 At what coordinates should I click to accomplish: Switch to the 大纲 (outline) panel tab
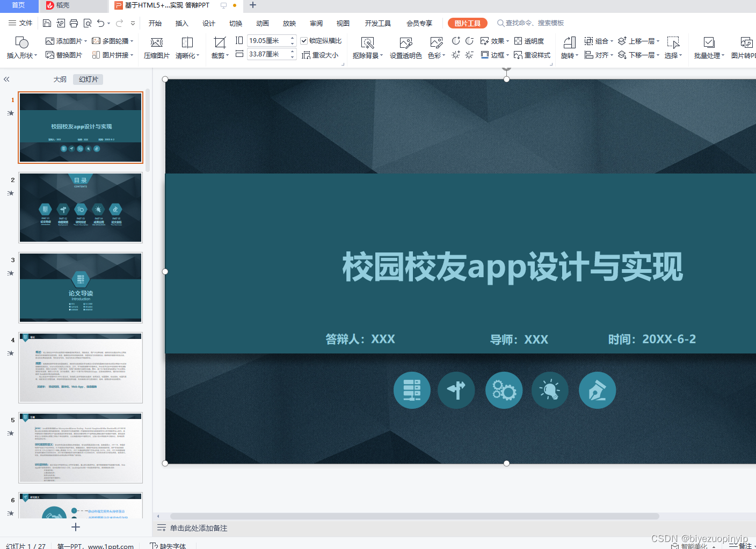tap(59, 79)
